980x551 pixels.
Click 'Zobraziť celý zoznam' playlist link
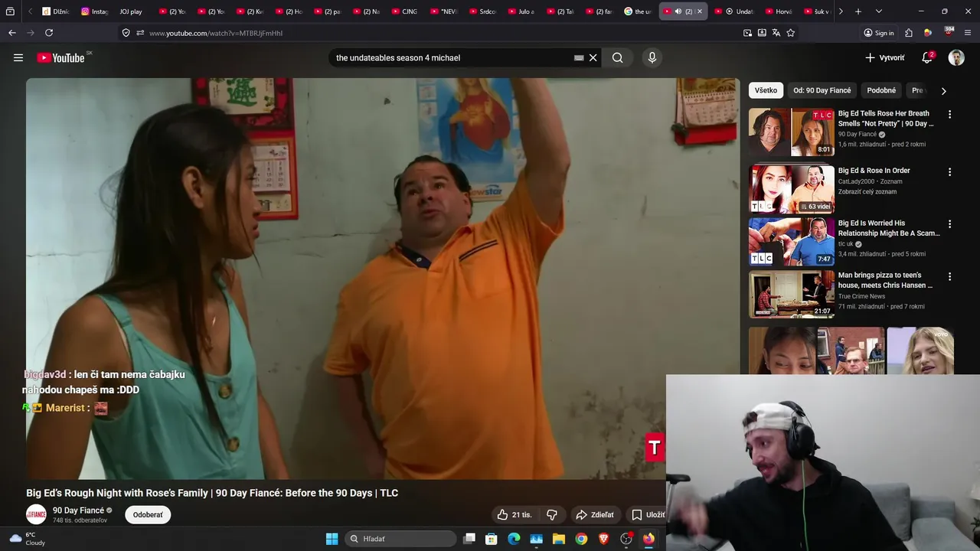coord(867,192)
